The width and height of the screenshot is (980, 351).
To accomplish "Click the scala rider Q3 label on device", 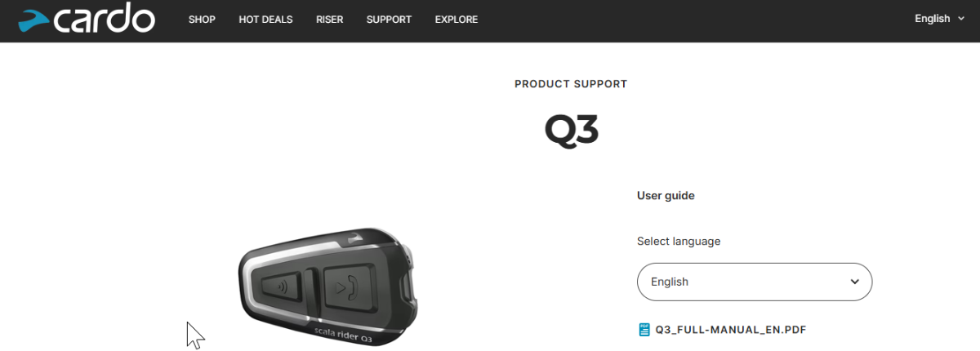I will pyautogui.click(x=343, y=331).
